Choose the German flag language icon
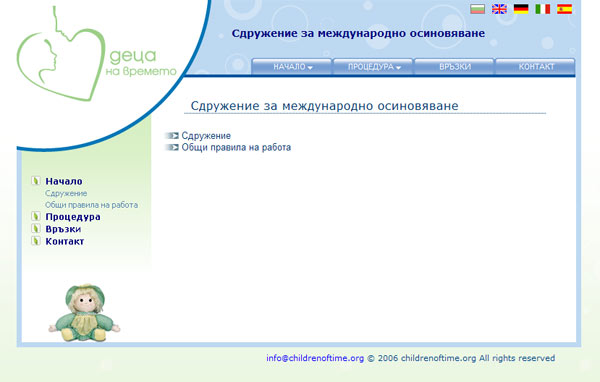The image size is (600, 382). 521,9
